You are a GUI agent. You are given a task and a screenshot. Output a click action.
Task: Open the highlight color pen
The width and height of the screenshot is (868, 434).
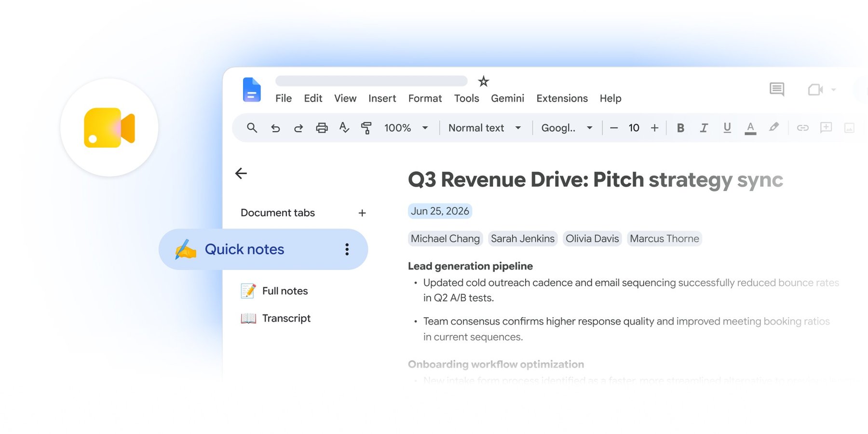pos(773,127)
